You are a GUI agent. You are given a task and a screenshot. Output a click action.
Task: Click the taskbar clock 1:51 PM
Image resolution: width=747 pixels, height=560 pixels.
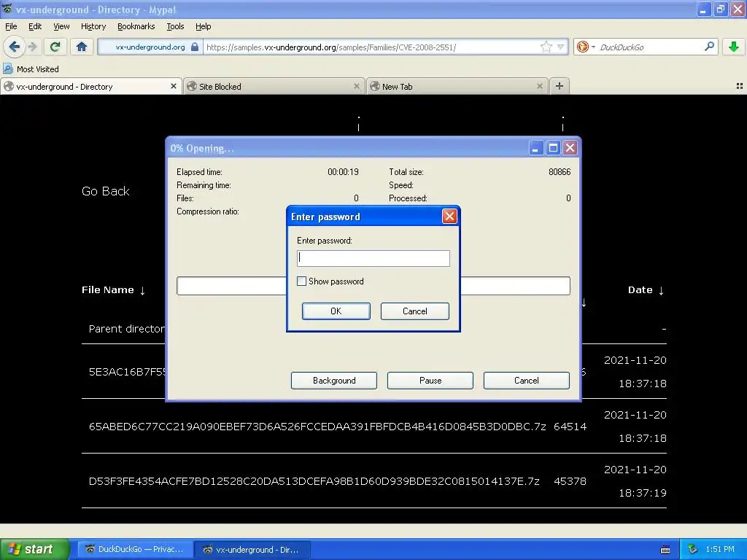[720, 549]
